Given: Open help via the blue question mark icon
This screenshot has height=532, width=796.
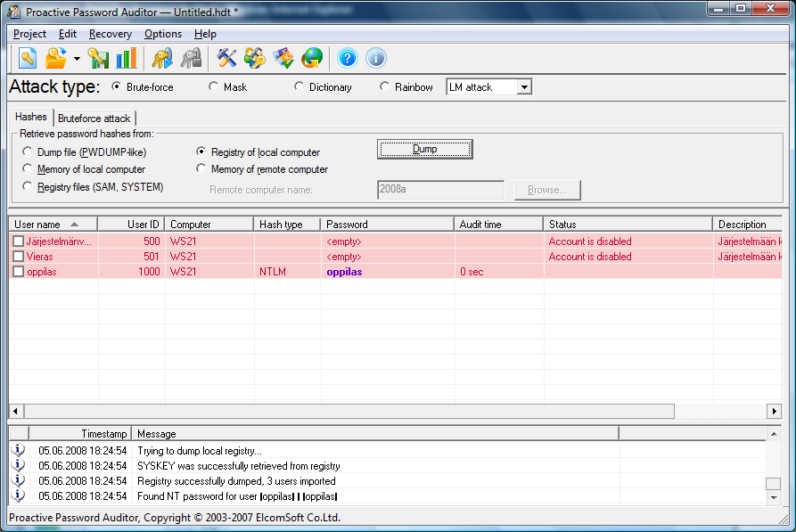Looking at the screenshot, I should 348,59.
